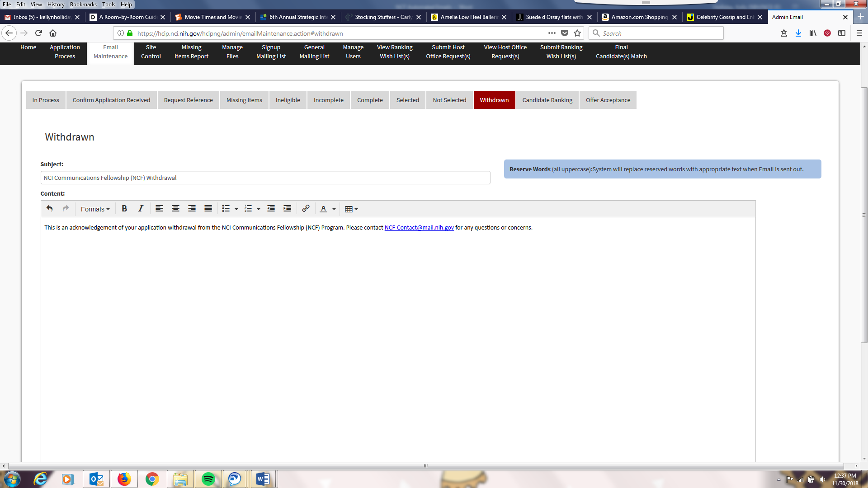Click the undo arrow in editor toolbar
Viewport: 868px width, 488px height.
pyautogui.click(x=50, y=209)
